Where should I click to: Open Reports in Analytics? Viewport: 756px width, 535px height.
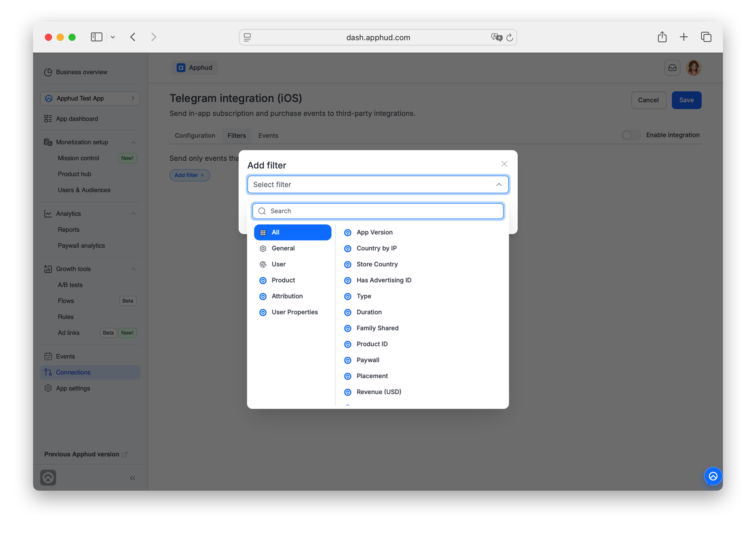69,230
